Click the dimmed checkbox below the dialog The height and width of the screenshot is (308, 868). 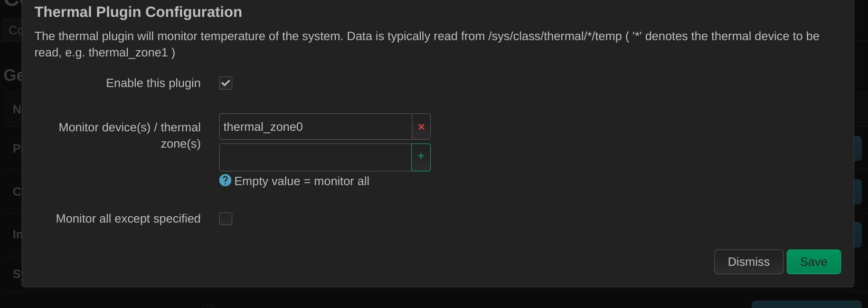pyautogui.click(x=209, y=306)
